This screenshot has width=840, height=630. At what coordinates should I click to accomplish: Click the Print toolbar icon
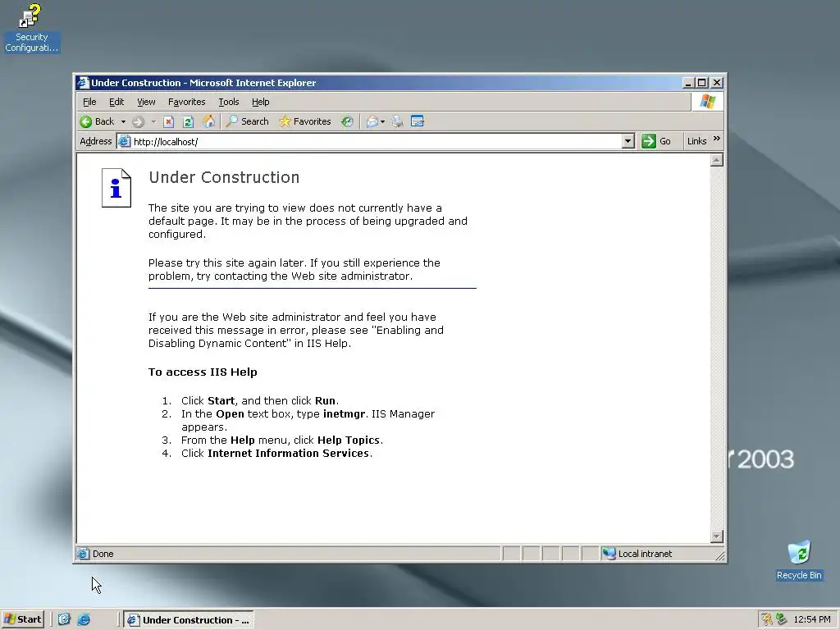(397, 121)
